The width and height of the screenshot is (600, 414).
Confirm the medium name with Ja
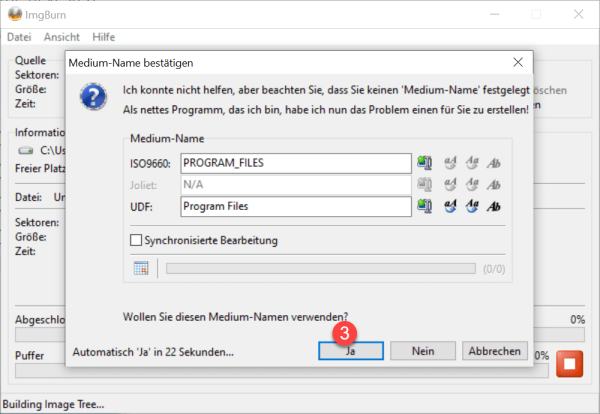[351, 351]
